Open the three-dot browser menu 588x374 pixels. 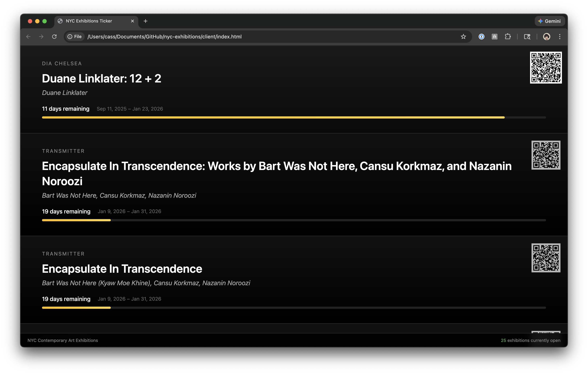click(560, 37)
